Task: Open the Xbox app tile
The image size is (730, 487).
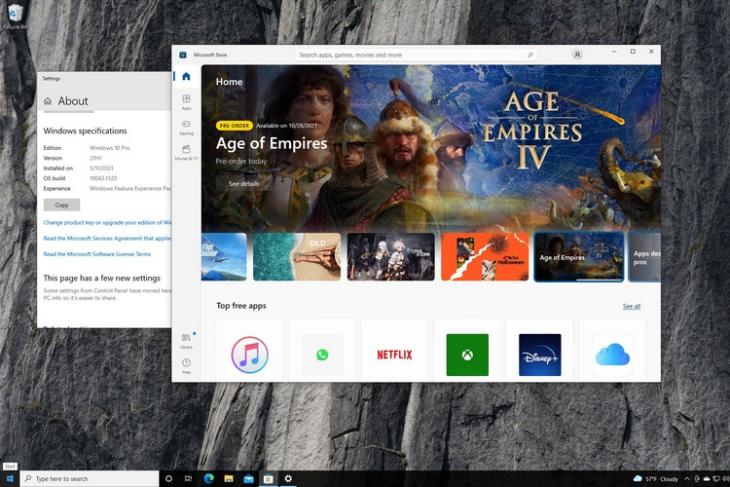Action: (467, 352)
